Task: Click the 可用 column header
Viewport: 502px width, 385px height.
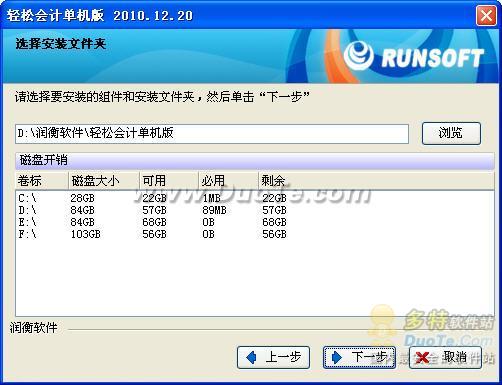Action: point(169,181)
